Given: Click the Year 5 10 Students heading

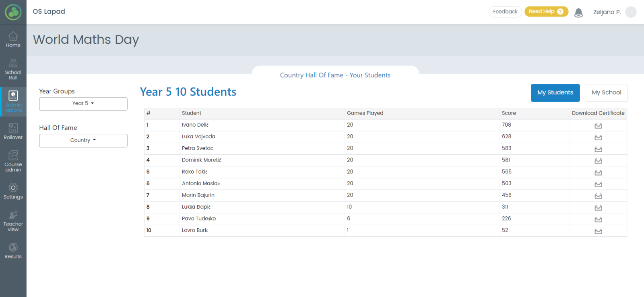Looking at the screenshot, I should point(188,92).
